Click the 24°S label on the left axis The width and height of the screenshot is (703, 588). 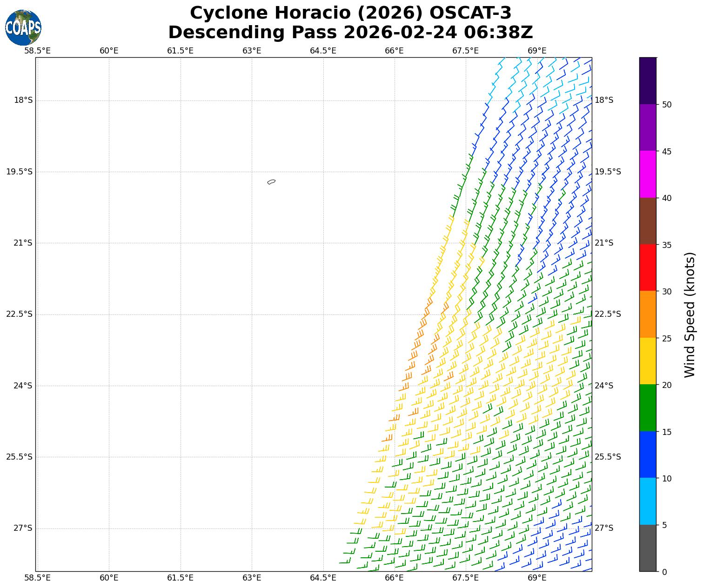[x=23, y=386]
